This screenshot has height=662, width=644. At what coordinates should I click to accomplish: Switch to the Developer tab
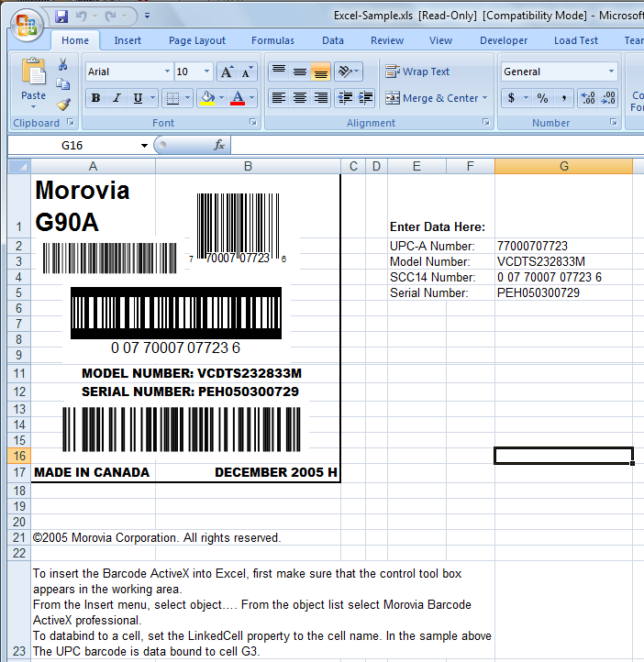(x=504, y=40)
